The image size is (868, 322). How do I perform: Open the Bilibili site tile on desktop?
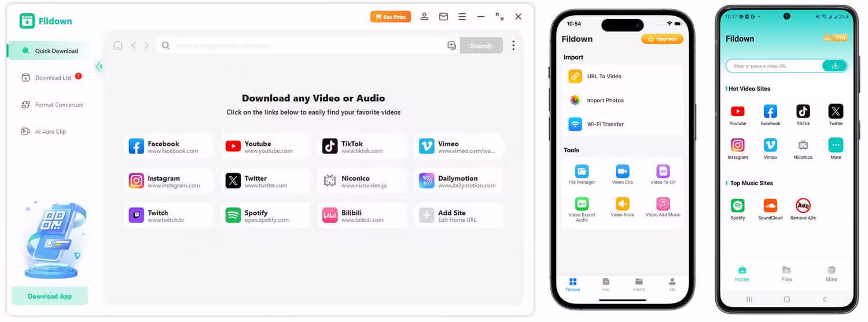(362, 215)
